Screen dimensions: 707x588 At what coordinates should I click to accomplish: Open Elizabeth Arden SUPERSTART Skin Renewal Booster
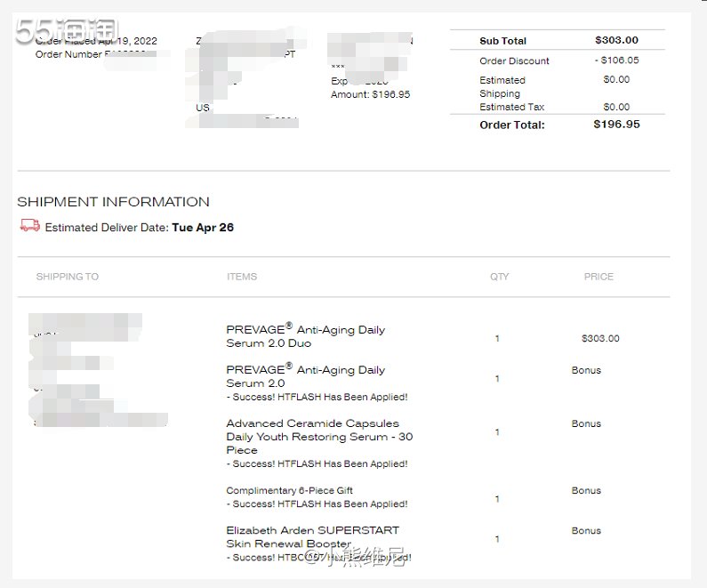click(x=312, y=536)
